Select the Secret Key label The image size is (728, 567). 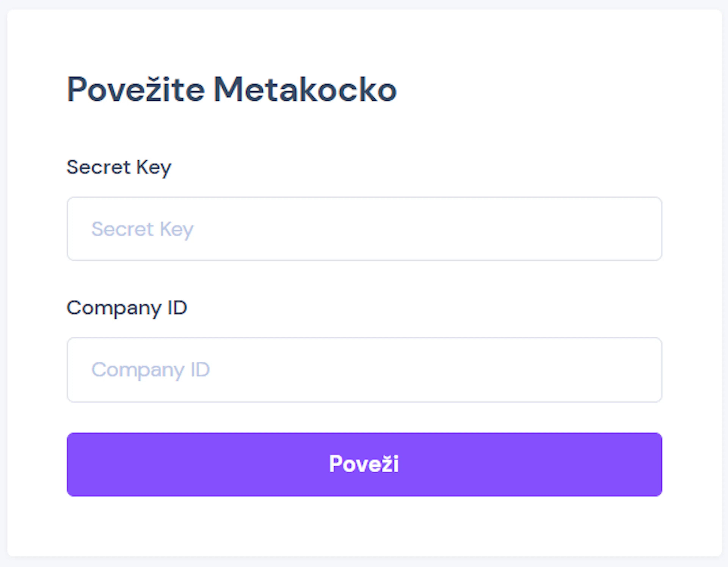(119, 167)
